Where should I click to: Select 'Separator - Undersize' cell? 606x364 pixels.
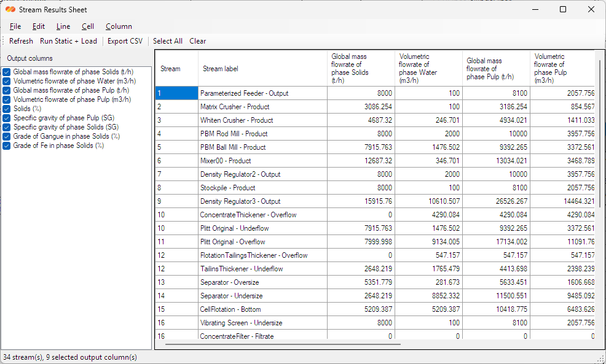[262, 296]
